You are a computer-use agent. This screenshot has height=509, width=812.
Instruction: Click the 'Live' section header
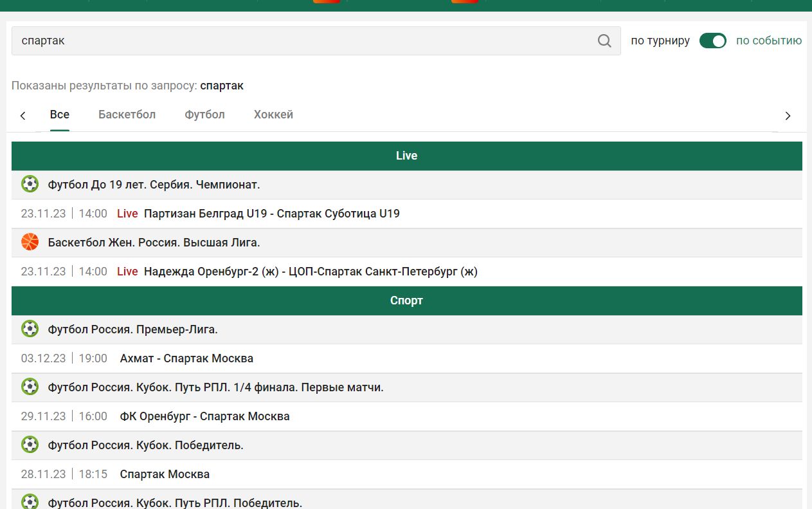(x=407, y=156)
